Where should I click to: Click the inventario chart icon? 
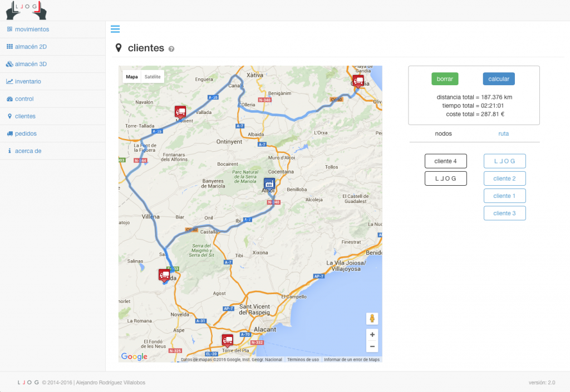(x=9, y=81)
